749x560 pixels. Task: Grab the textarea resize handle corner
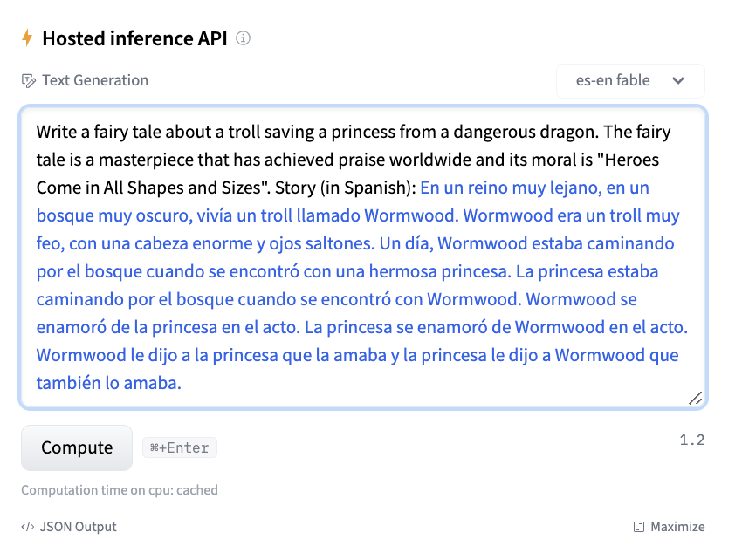click(695, 399)
